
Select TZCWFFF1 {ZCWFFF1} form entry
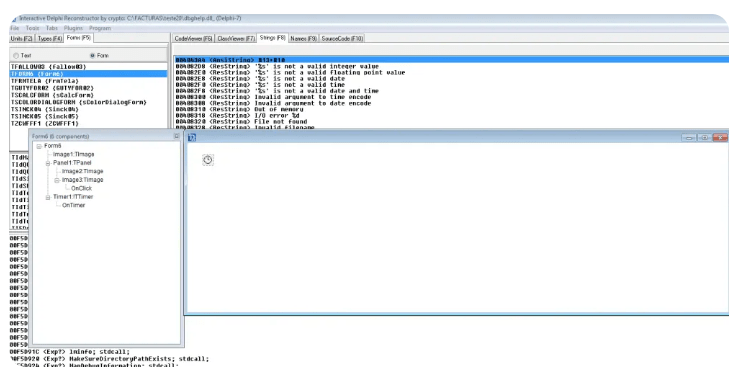click(x=88, y=123)
